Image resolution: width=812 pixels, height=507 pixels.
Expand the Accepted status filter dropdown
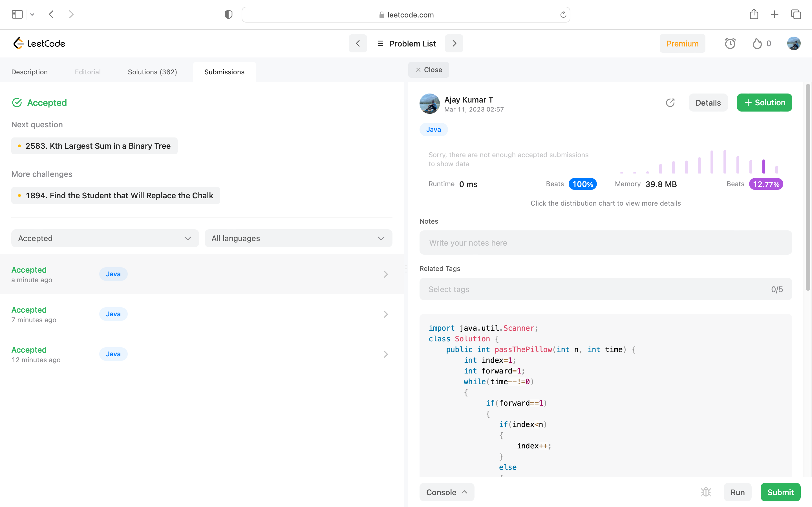tap(105, 238)
